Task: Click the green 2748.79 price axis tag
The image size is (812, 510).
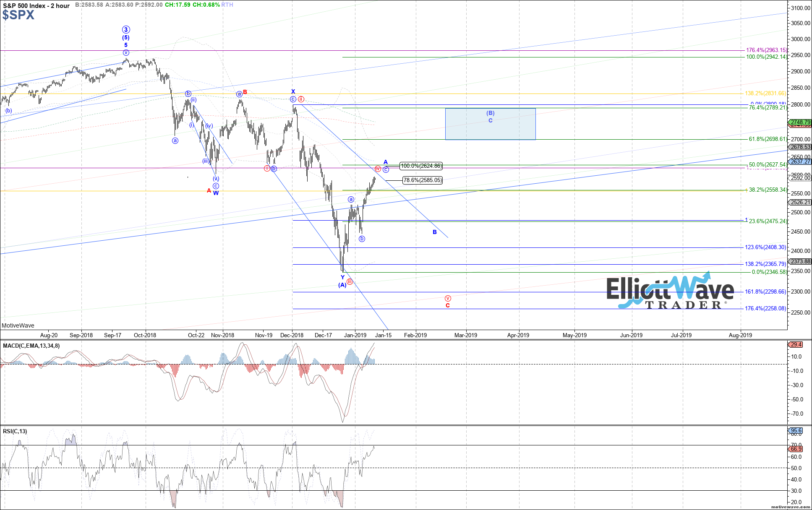Action: click(x=800, y=122)
